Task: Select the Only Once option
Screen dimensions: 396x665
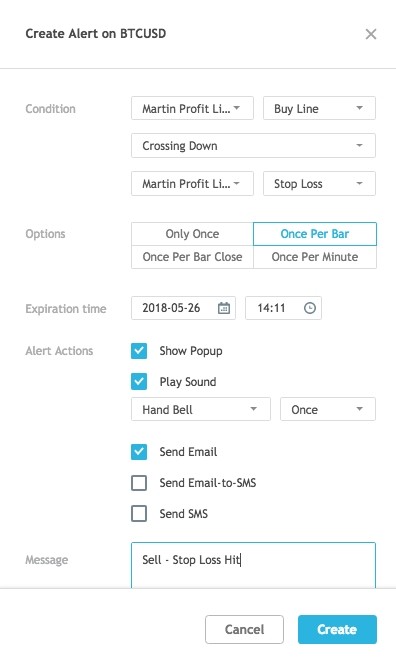Action: [192, 234]
